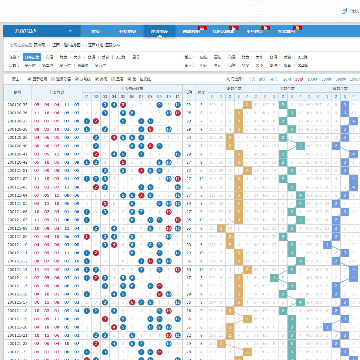Image resolution: width=360 pixels, height=360 pixels.
Task: Toggle the fifth, unchecked display option checkbox
Action: click(x=113, y=79)
